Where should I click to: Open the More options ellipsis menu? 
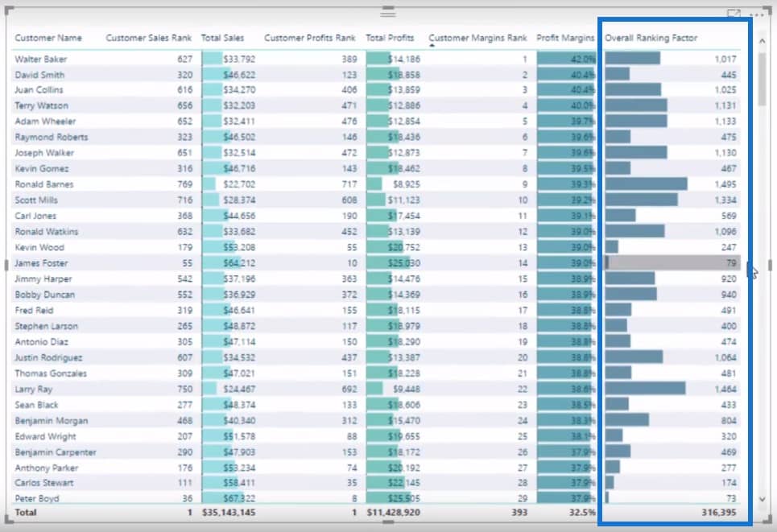[x=757, y=15]
